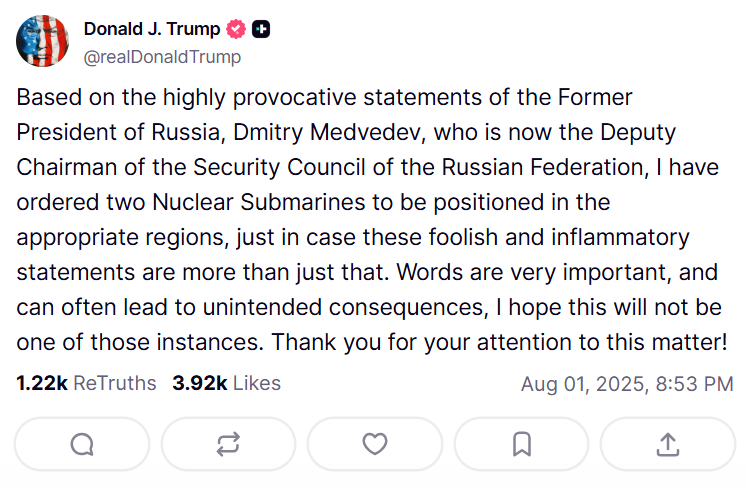ReTruth this post using the arrows icon
This screenshot has height=488, width=746.
click(229, 444)
